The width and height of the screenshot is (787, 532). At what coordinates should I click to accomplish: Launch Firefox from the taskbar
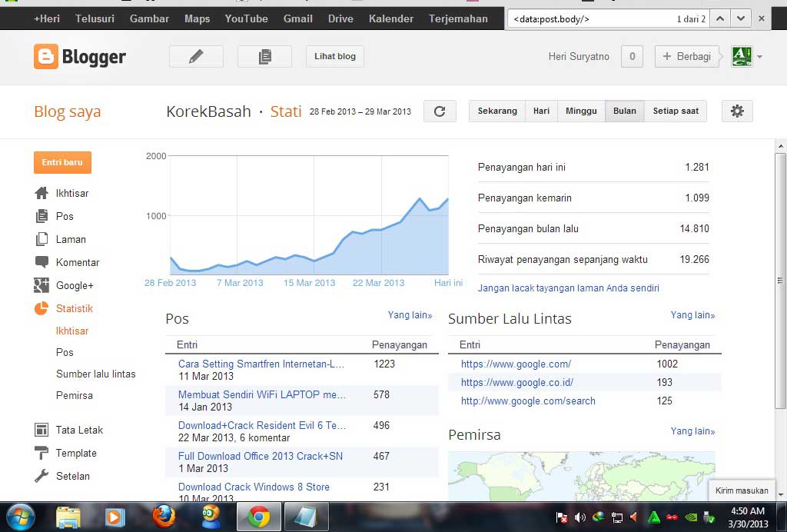coord(164,517)
